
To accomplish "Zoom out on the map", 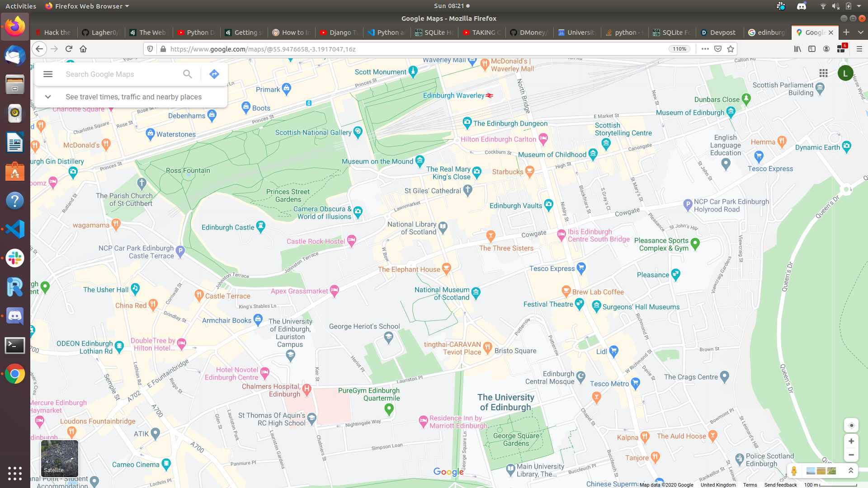I will (851, 455).
